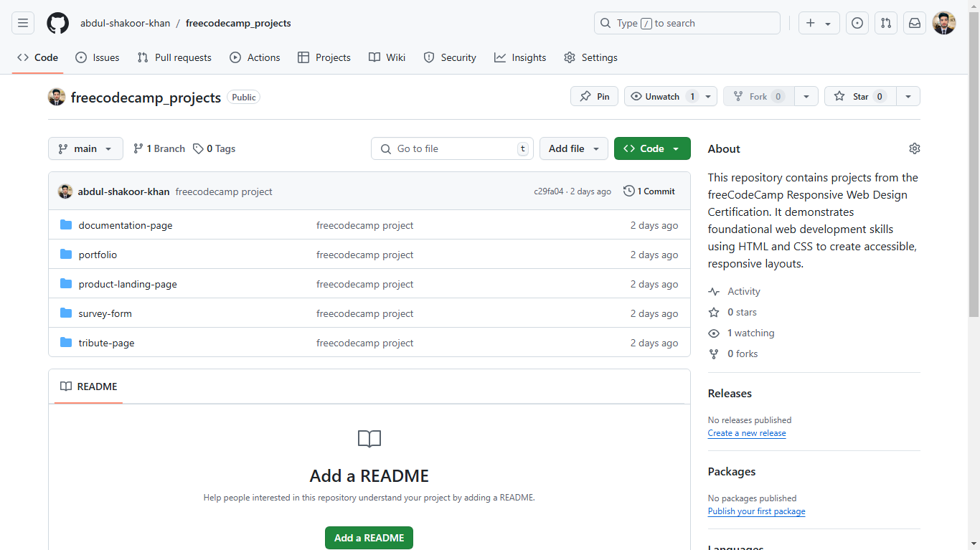Open the issues inbox icon in header
The image size is (980, 550).
(857, 23)
